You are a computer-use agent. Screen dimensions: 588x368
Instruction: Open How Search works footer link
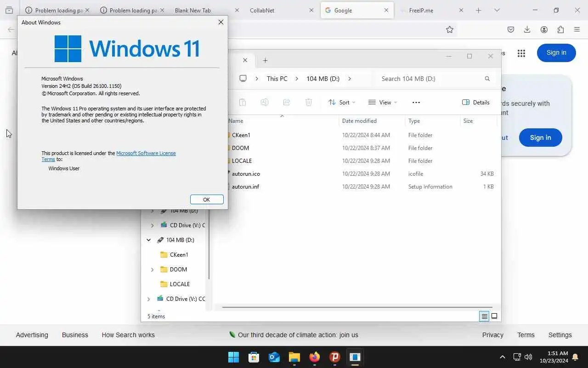coord(128,335)
